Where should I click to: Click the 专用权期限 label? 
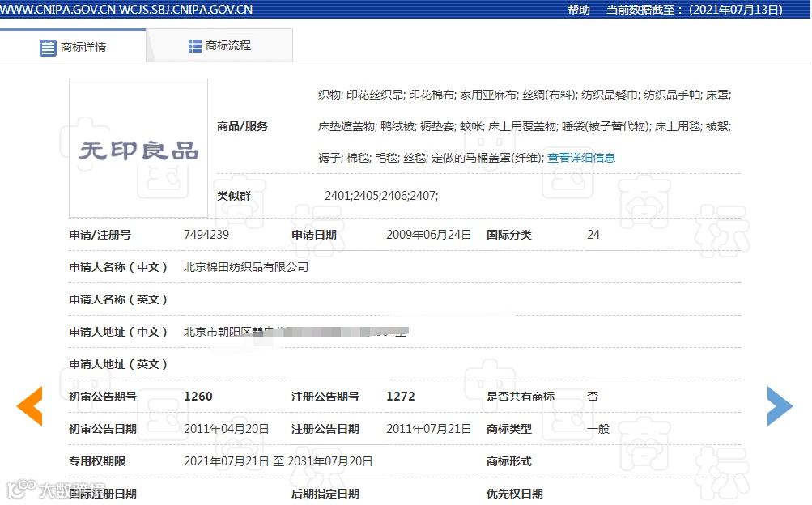click(97, 461)
